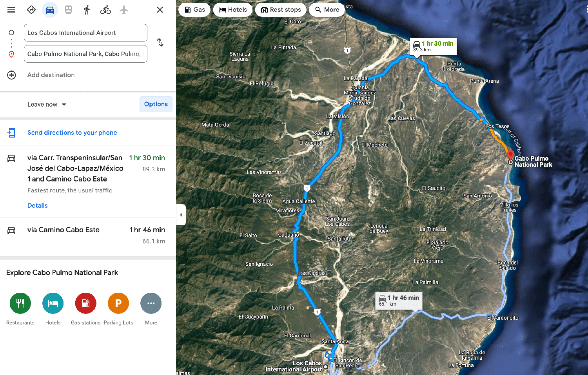Image resolution: width=588 pixels, height=375 pixels.
Task: Open the main hamburger menu
Action: 11,10
